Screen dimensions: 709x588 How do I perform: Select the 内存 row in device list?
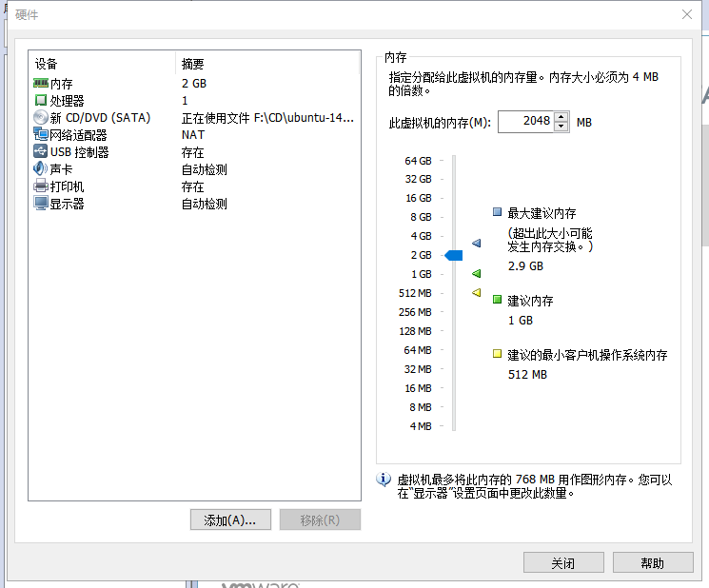[x=194, y=84]
